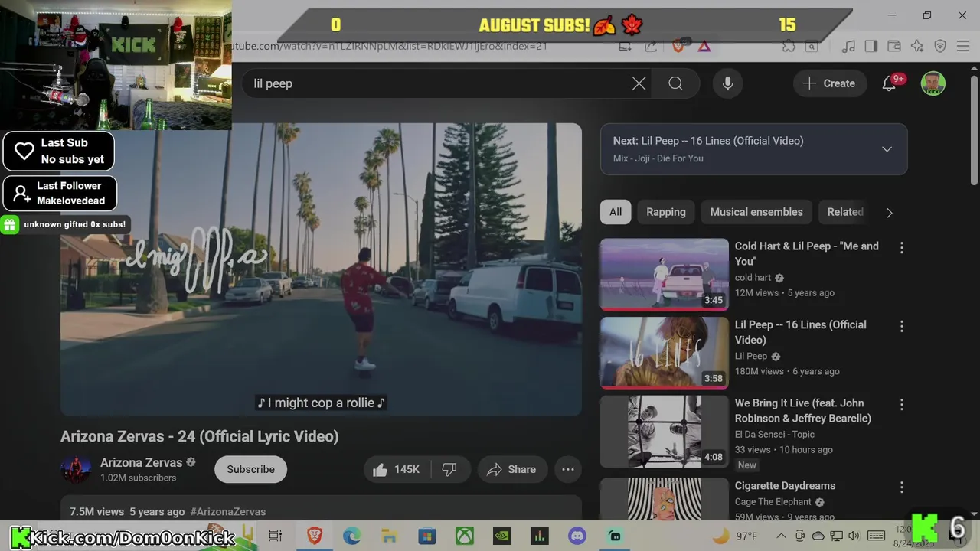Open the YouTube Create menu
The height and width of the screenshot is (551, 980).
click(829, 83)
